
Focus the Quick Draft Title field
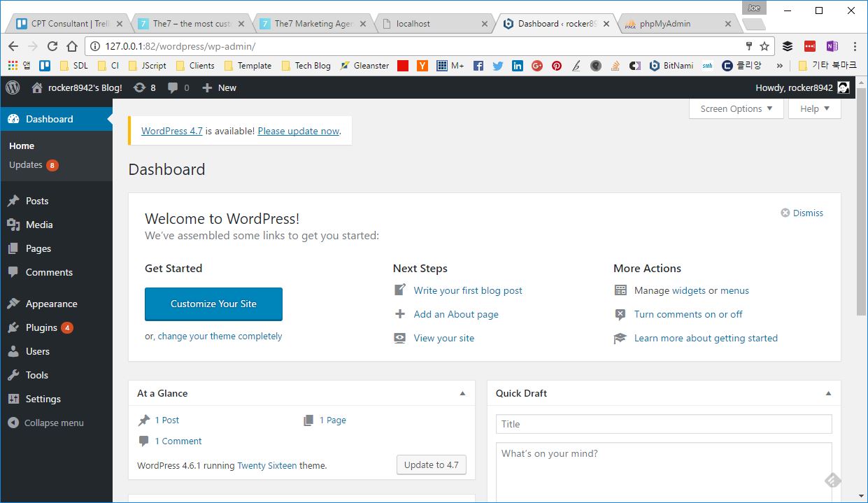664,424
